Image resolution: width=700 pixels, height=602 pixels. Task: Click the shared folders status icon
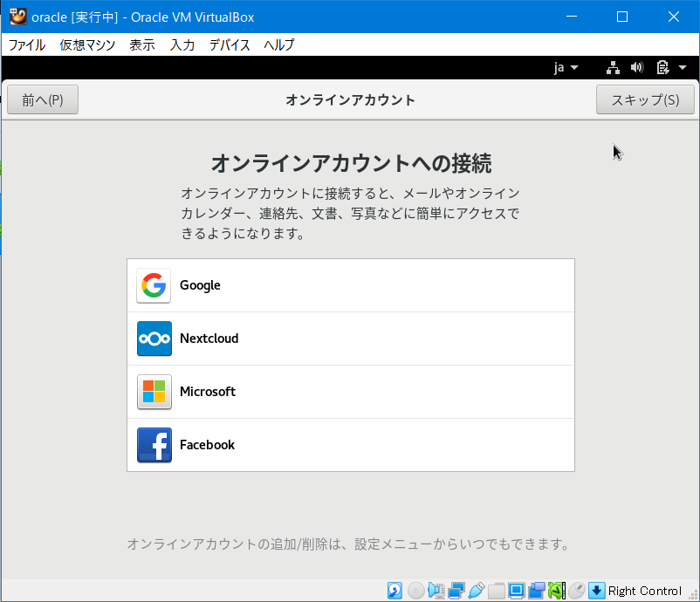496,590
